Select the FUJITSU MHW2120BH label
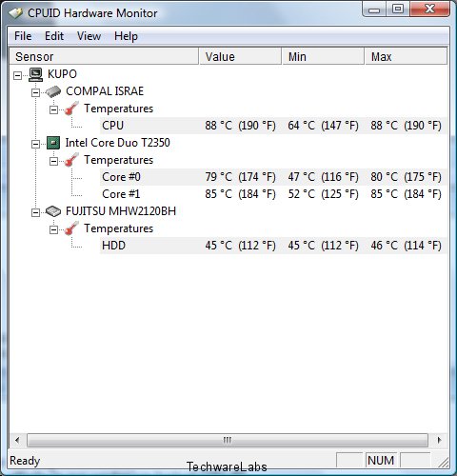Screen dimensions: 457x476 click(121, 211)
